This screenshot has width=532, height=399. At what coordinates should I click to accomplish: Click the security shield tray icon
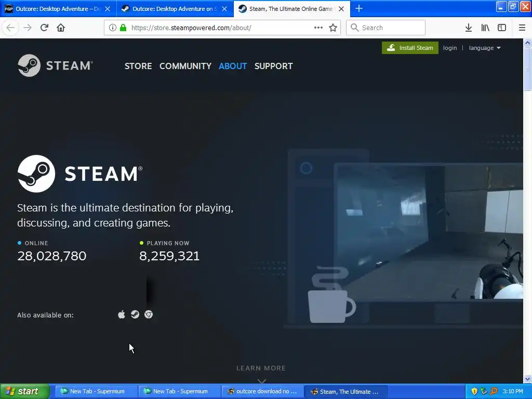point(474,391)
